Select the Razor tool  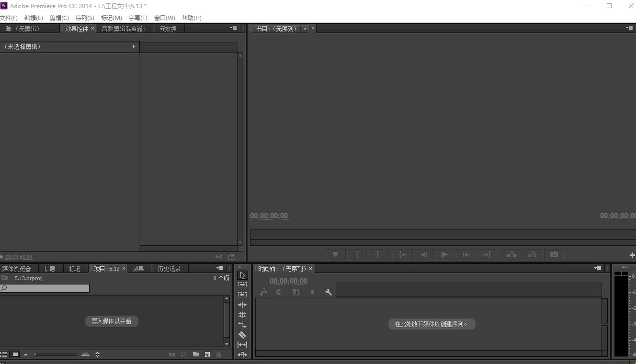pos(242,335)
